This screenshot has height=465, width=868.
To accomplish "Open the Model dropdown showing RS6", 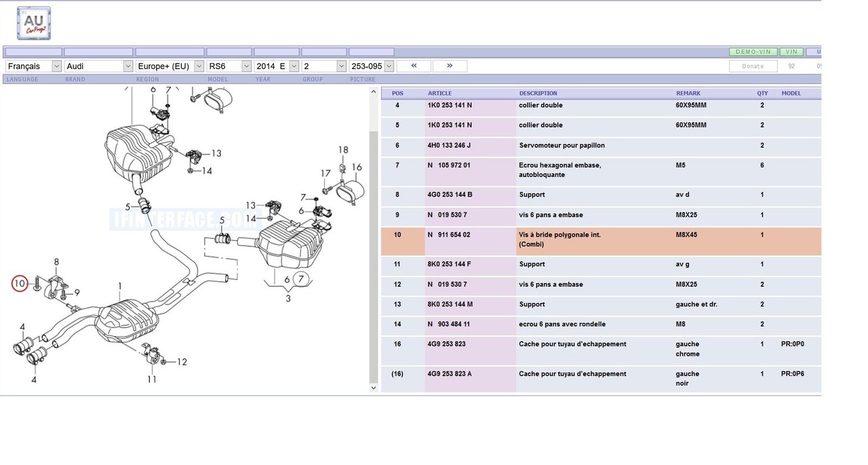I will pos(229,66).
